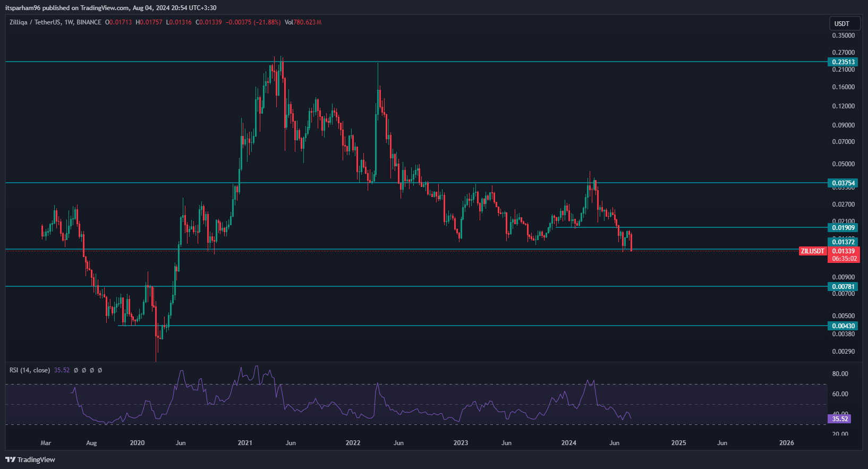Screen dimensions: 868x469
Task: Click the 0.23513 price level label
Action: click(x=844, y=62)
